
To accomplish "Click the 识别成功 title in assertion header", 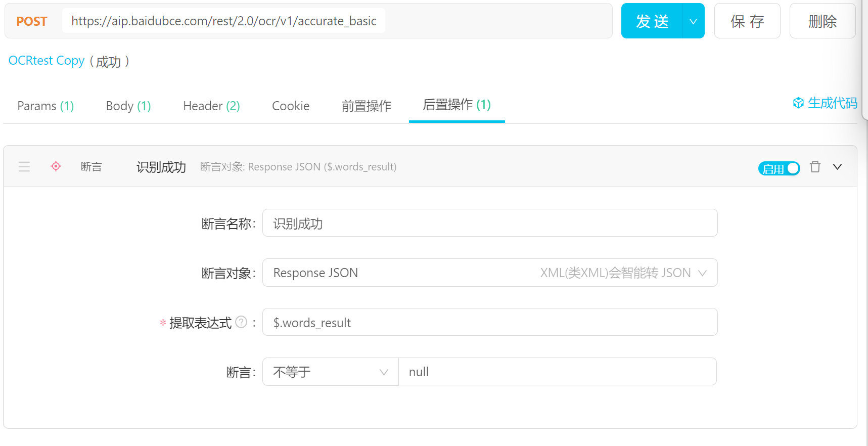I will [161, 167].
